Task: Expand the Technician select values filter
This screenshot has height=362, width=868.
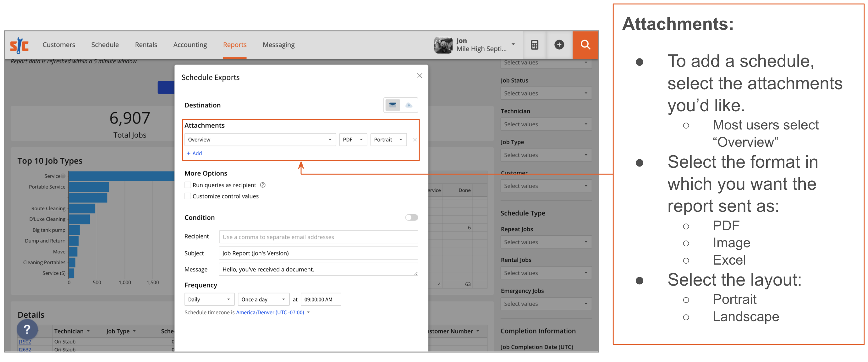Action: (x=546, y=124)
